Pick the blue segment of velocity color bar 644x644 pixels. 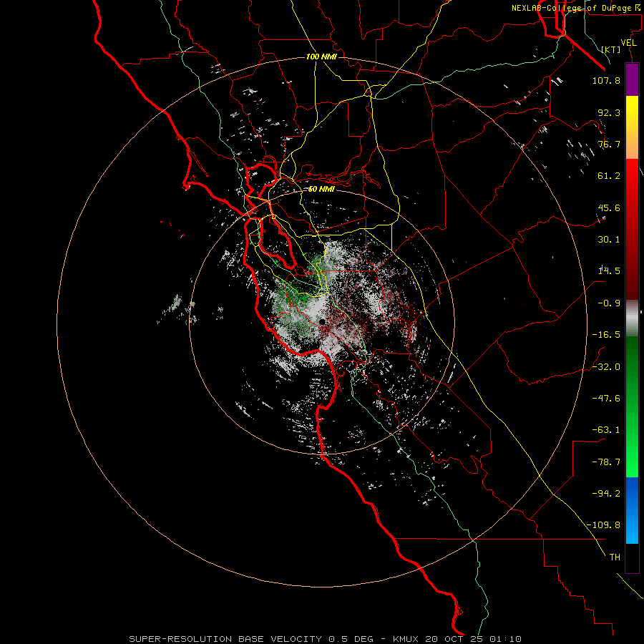pos(632,510)
